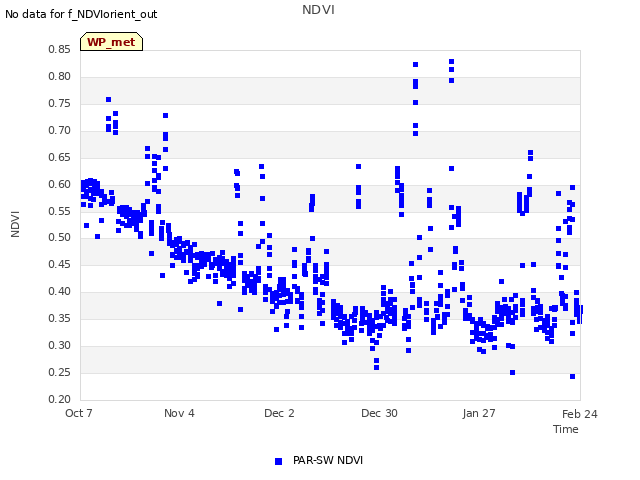
Task: Click the 0.40 y-axis tick label
Action: point(60,291)
